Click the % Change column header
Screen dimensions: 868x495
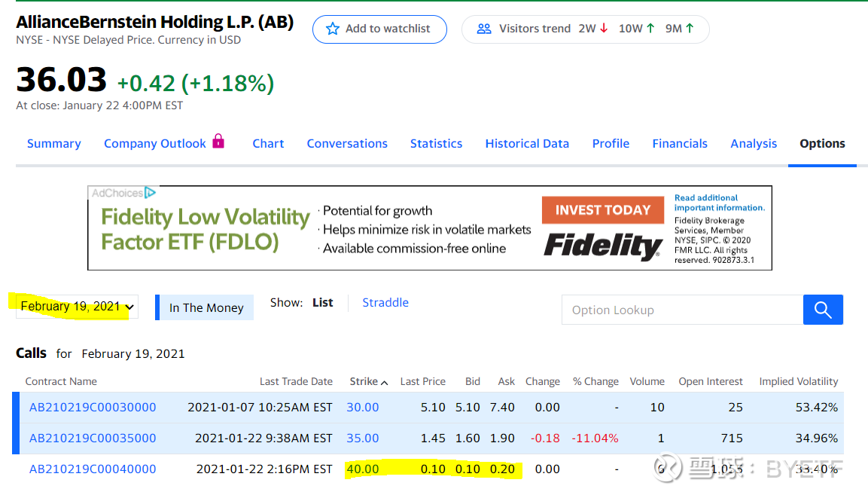coord(595,381)
